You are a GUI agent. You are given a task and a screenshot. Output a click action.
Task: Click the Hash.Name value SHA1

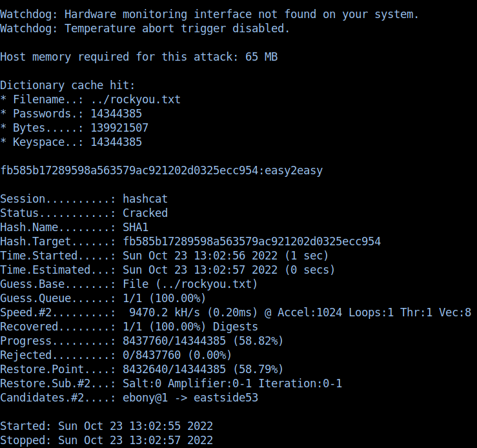click(136, 227)
